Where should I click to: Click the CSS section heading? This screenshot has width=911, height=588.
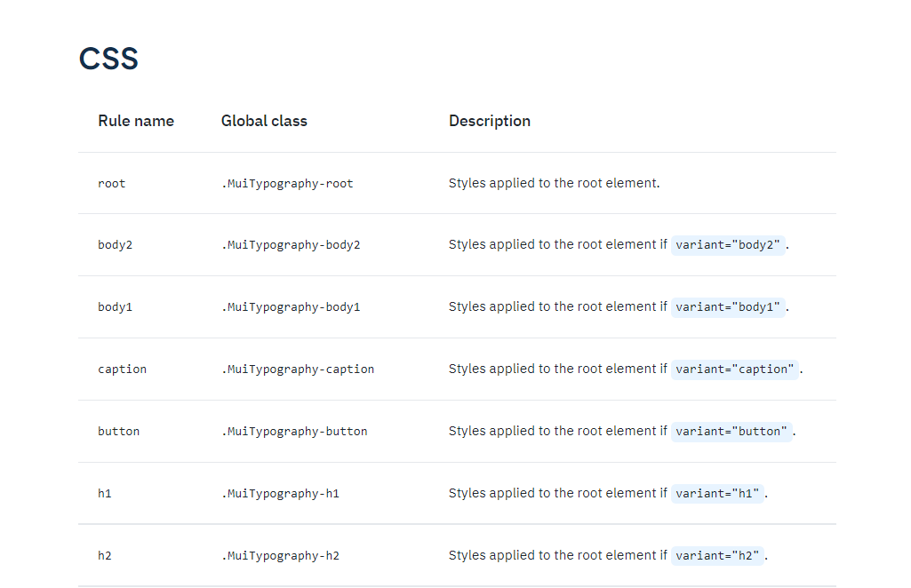[108, 59]
